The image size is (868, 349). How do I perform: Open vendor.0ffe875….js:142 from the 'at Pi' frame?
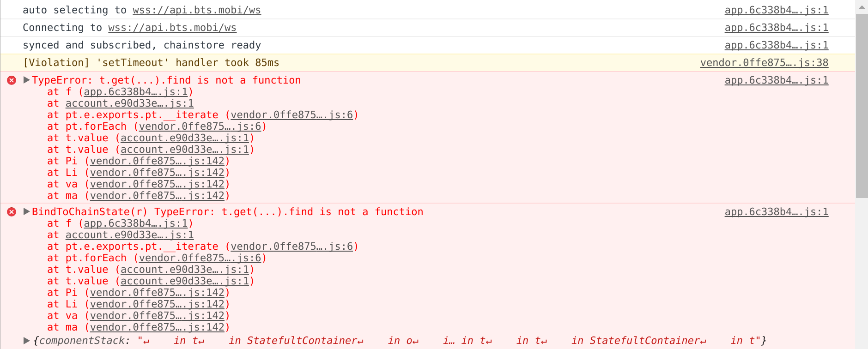pos(157,161)
